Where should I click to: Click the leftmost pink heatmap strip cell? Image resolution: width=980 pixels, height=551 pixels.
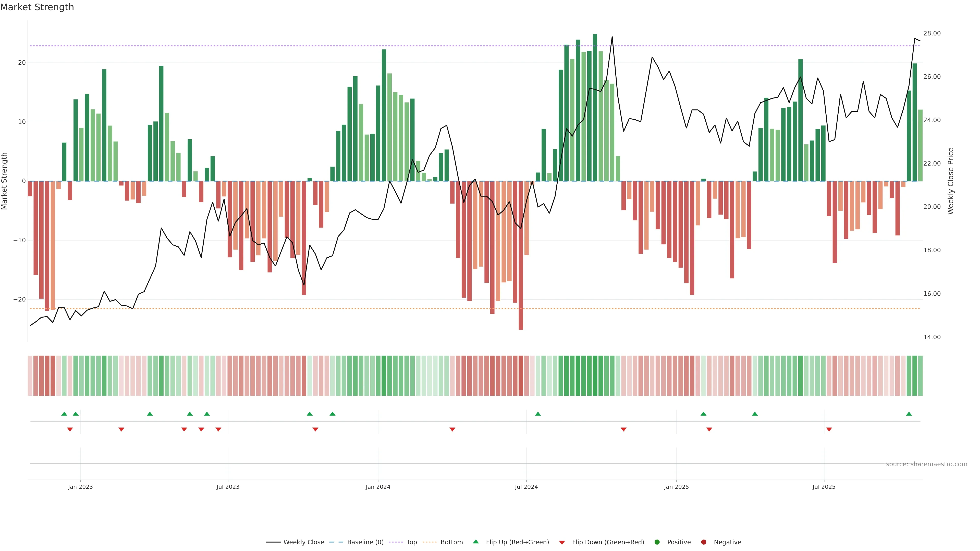click(30, 376)
